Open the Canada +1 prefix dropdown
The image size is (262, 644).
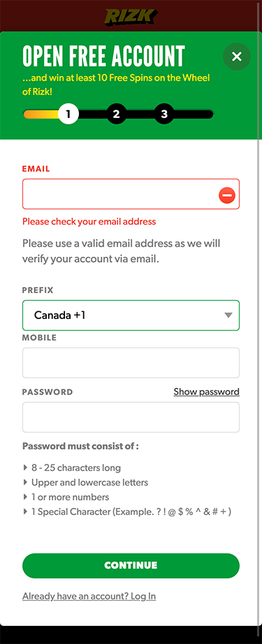(x=131, y=315)
